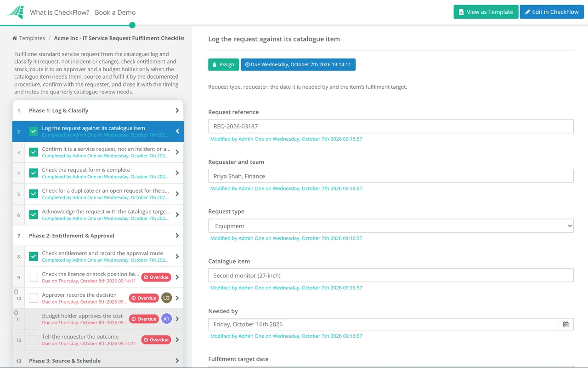Click the Overdue badge on Approver records the decision
Screen dimensions: 588x368
pos(144,298)
